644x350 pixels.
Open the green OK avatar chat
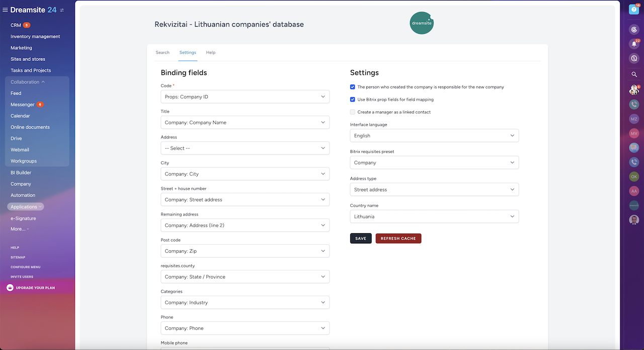(634, 177)
